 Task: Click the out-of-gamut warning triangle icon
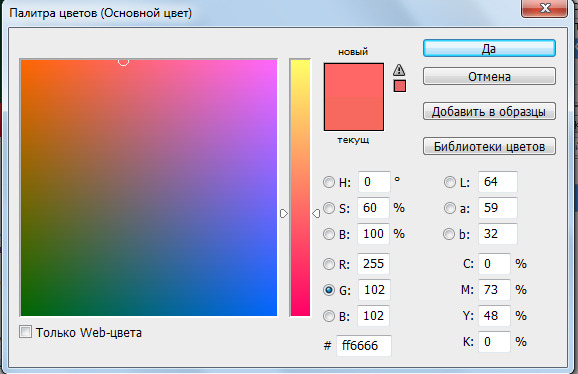pyautogui.click(x=399, y=70)
